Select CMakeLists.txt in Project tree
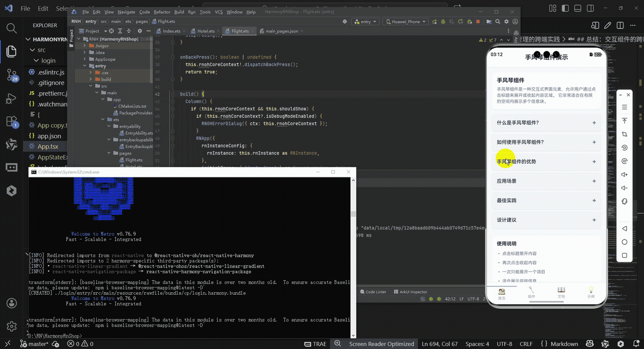Image resolution: width=644 pixels, height=349 pixels. coord(132,106)
